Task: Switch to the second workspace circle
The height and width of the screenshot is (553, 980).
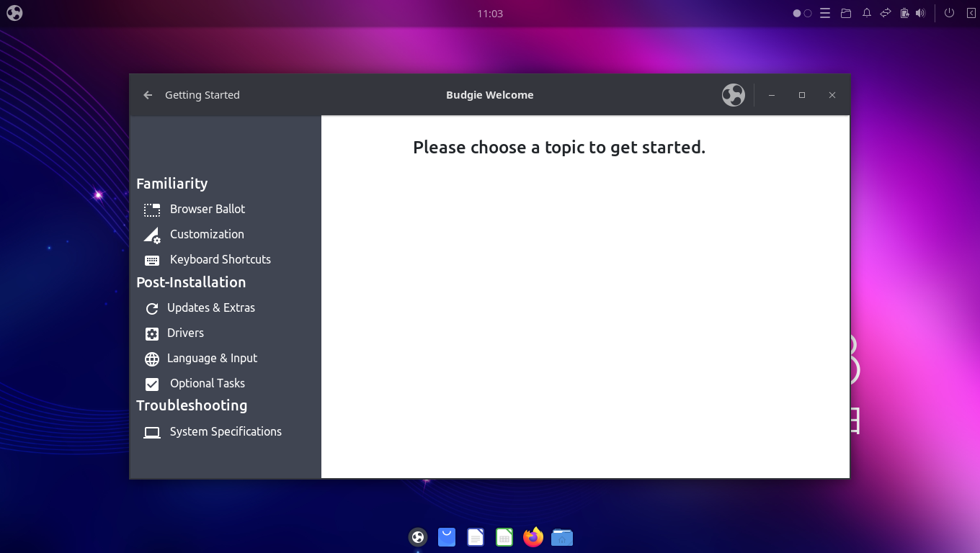Action: (x=808, y=13)
